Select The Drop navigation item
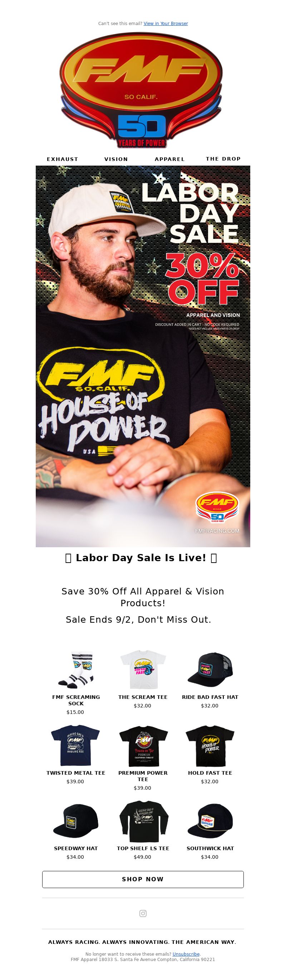Screen dimensions: 286x980 click(x=223, y=159)
